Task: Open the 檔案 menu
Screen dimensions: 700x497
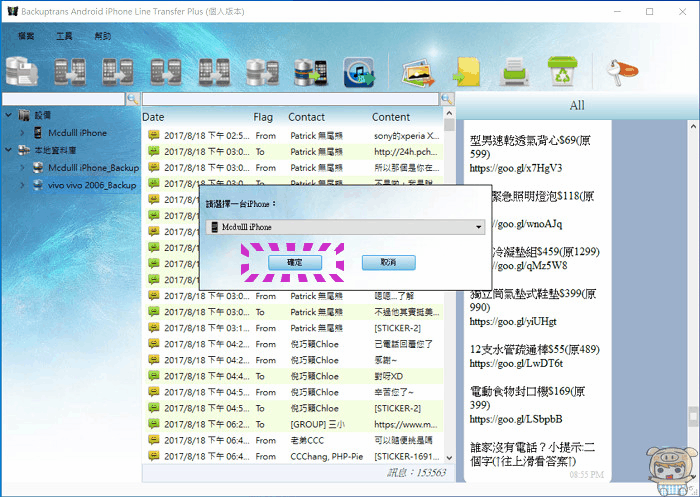Action: coord(26,36)
